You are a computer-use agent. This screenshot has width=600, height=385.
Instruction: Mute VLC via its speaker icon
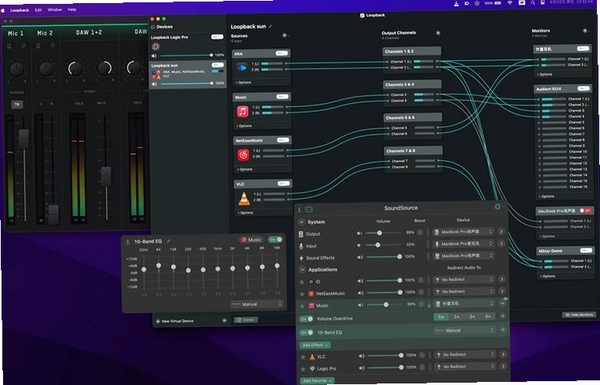point(362,356)
